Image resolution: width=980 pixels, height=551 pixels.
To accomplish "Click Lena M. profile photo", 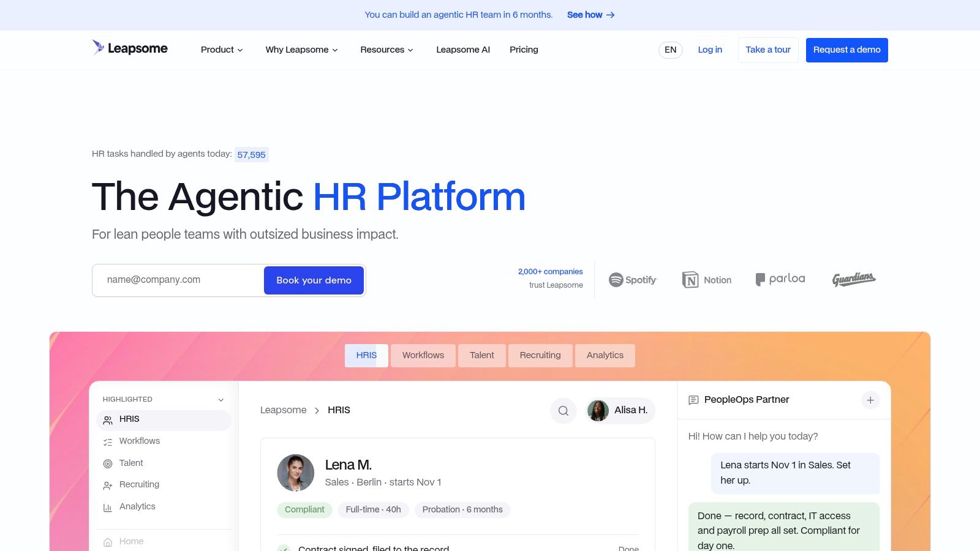I will pyautogui.click(x=296, y=473).
